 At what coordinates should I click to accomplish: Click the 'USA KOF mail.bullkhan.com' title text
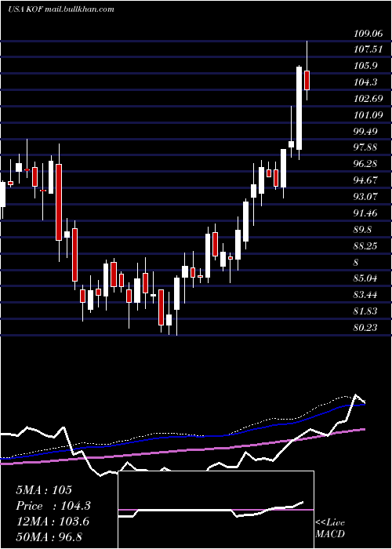click(61, 9)
